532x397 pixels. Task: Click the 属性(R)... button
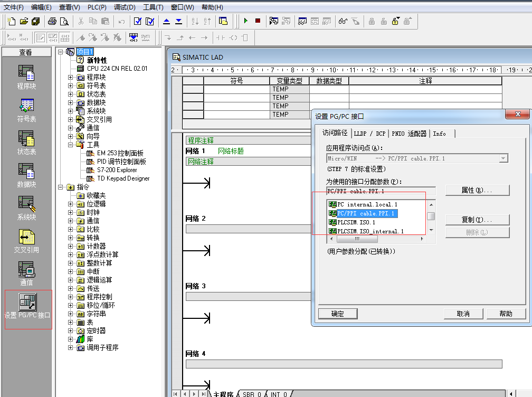(x=477, y=191)
